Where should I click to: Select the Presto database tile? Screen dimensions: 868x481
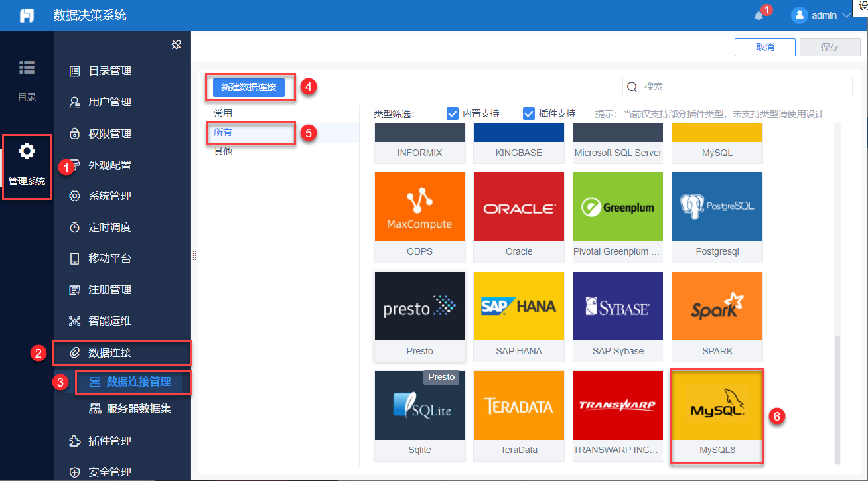[x=419, y=316]
